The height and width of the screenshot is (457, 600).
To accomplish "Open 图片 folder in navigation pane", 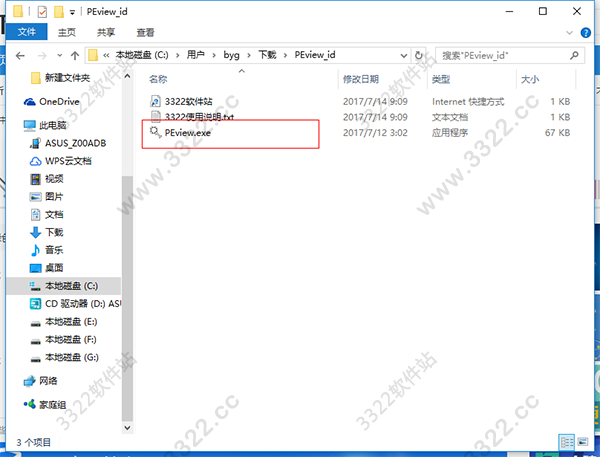I will tap(54, 197).
